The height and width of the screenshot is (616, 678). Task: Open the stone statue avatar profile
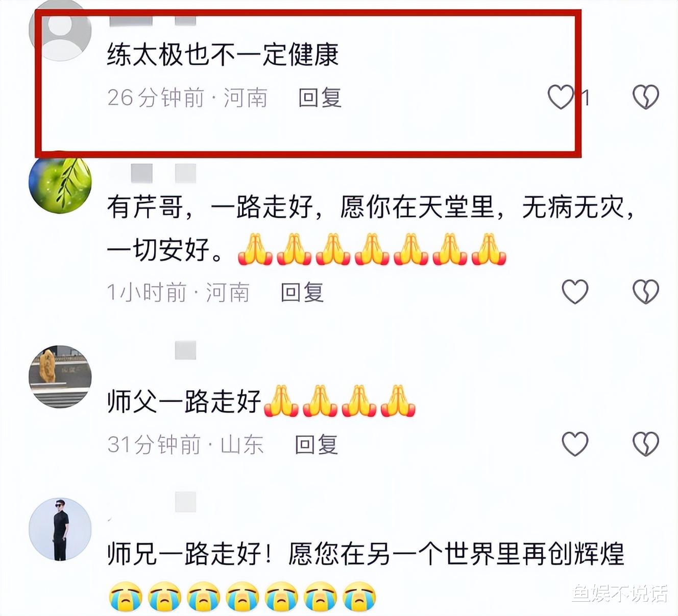tap(60, 377)
